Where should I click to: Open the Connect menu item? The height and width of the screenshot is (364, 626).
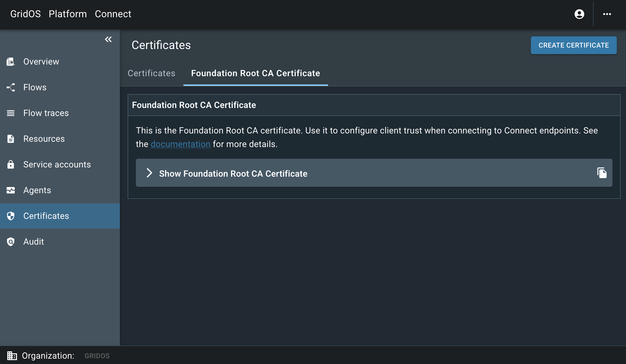(113, 14)
